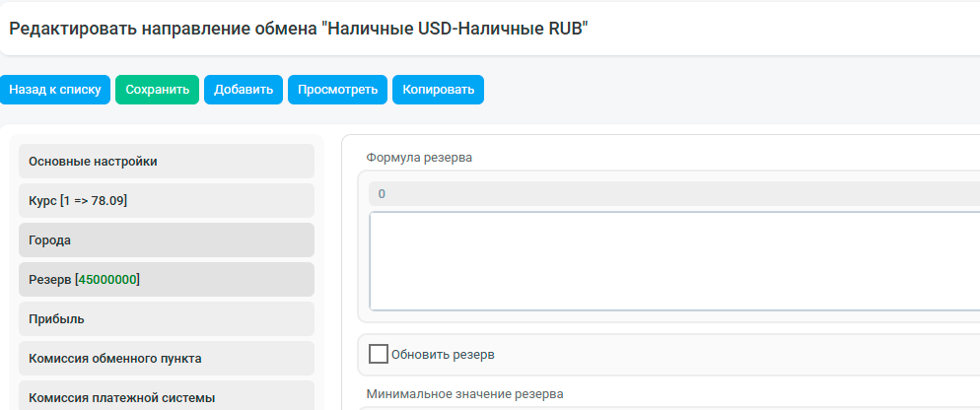Click the Редактировать направление обмена page heading
The height and width of the screenshot is (410, 980).
pyautogui.click(x=299, y=29)
